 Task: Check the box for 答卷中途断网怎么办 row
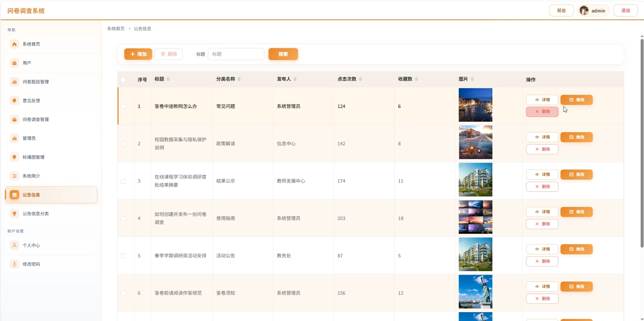tap(123, 107)
